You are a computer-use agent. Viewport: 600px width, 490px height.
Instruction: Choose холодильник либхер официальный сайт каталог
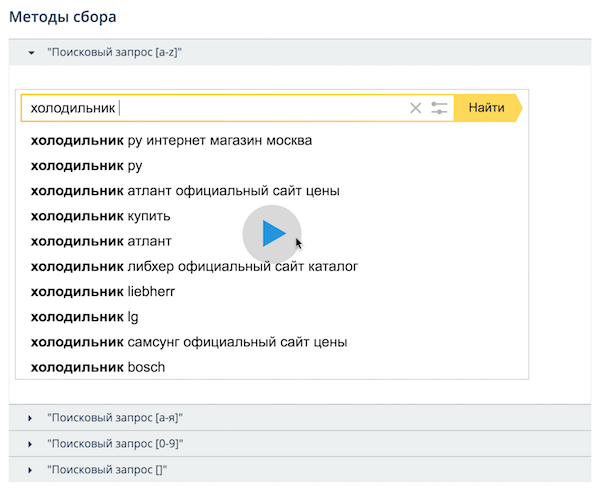click(x=194, y=266)
